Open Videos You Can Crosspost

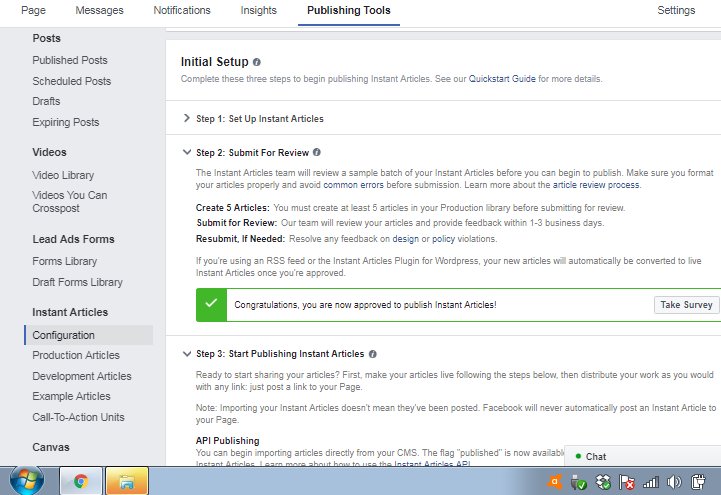(69, 202)
